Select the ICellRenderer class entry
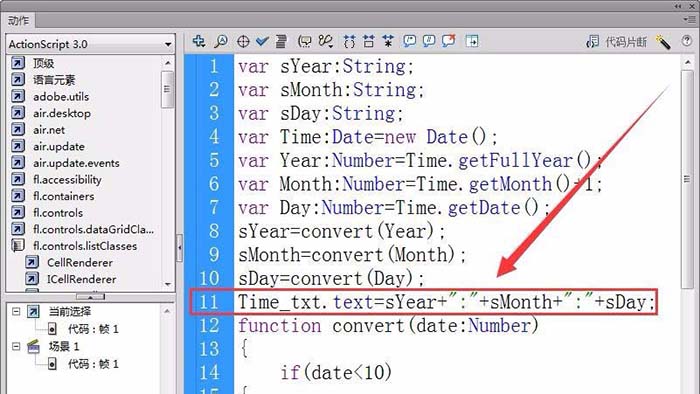This screenshot has width=700, height=394. tap(82, 279)
